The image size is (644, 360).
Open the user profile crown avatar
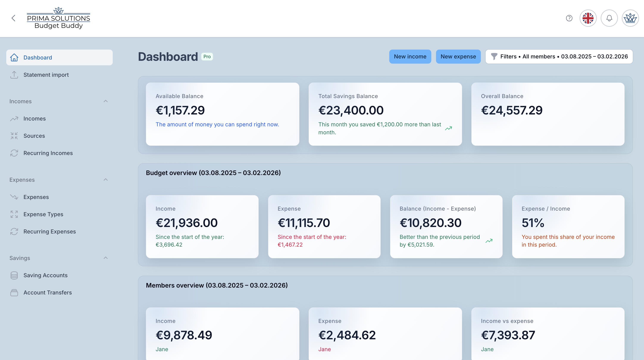pyautogui.click(x=630, y=18)
